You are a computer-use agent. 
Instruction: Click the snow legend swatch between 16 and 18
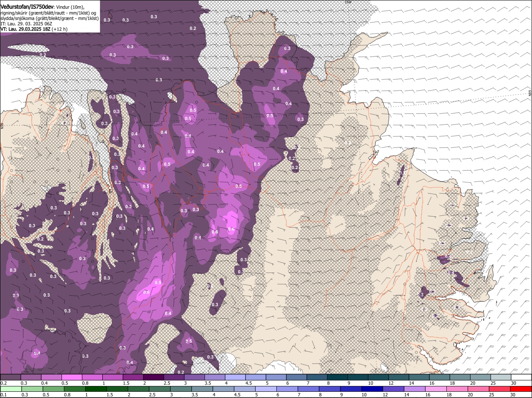[x=438, y=377]
